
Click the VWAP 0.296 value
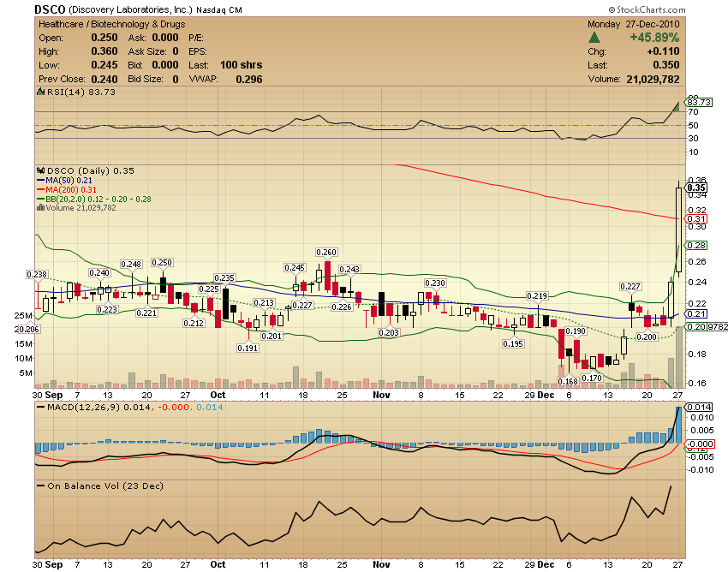pyautogui.click(x=249, y=80)
